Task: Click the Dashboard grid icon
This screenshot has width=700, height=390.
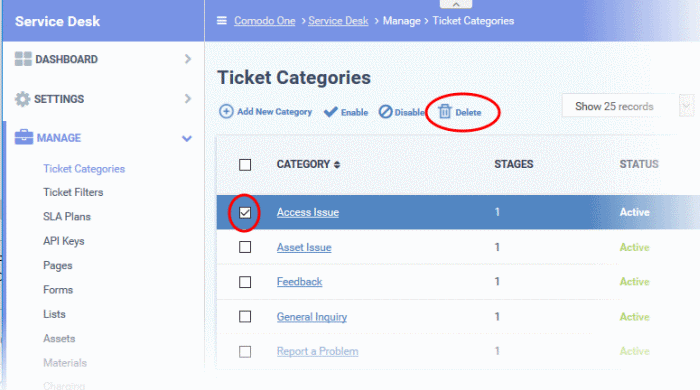Action: click(x=23, y=59)
